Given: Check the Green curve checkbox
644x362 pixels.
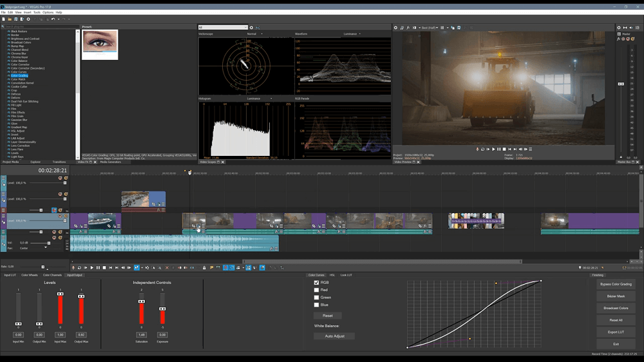Looking at the screenshot, I should (316, 298).
